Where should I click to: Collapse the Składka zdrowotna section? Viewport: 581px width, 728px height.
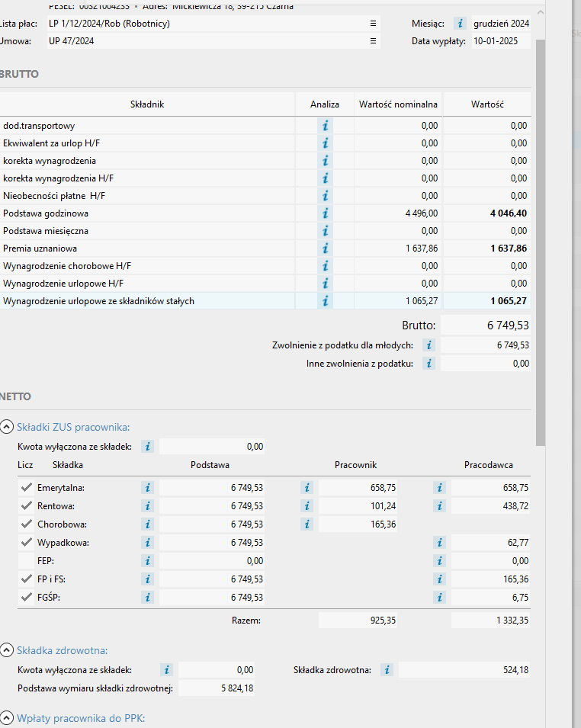(x=7, y=650)
